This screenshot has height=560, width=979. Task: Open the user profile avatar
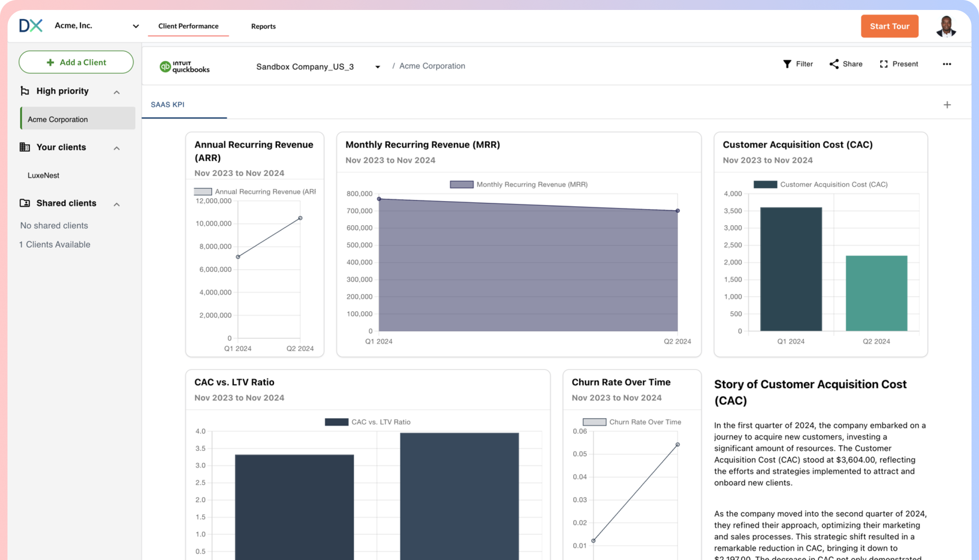point(946,27)
